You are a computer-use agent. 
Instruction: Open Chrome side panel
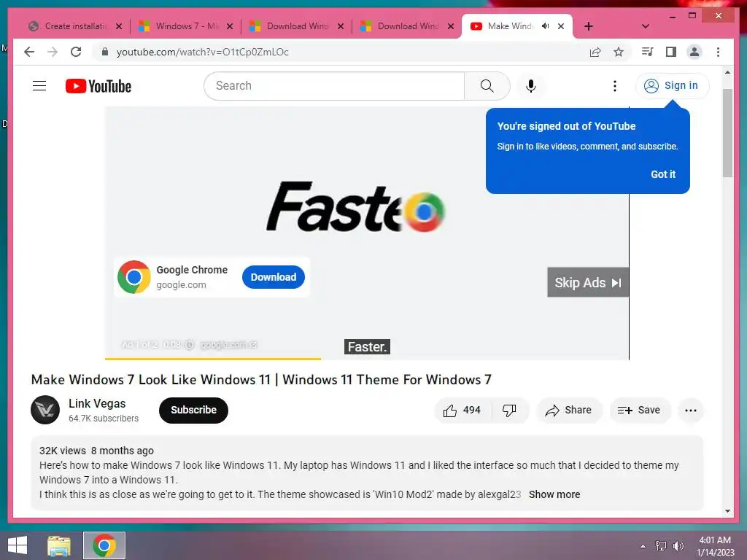pyautogui.click(x=671, y=52)
